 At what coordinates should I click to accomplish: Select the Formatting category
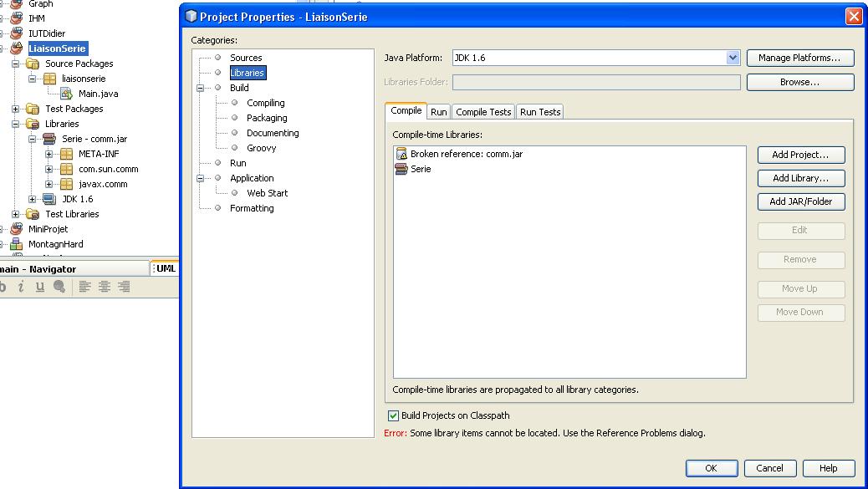tap(252, 208)
